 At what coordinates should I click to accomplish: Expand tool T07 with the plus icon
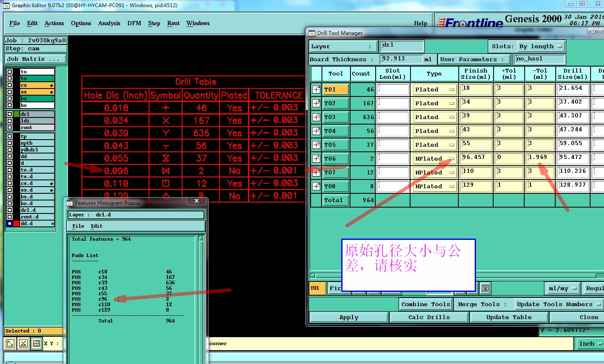pyautogui.click(x=316, y=172)
